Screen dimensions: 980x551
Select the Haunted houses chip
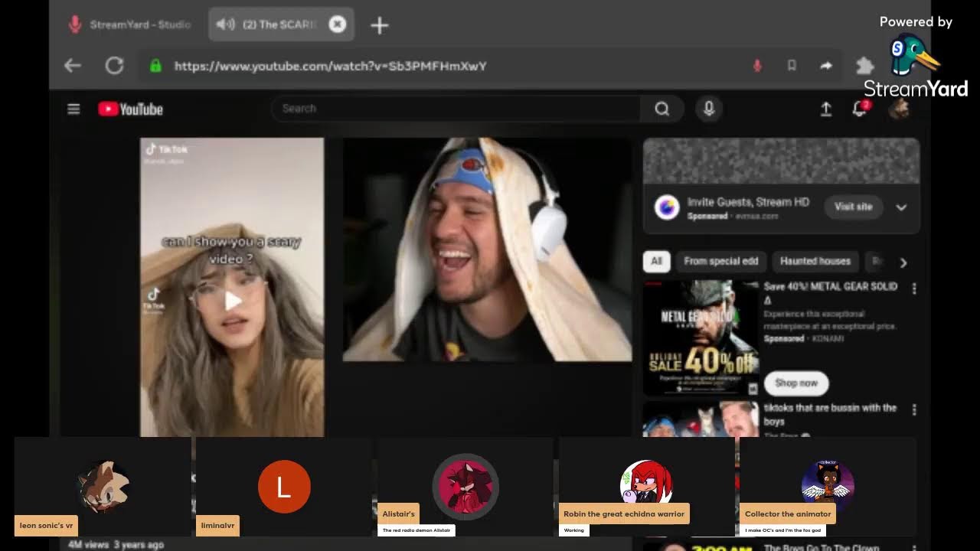pos(815,261)
